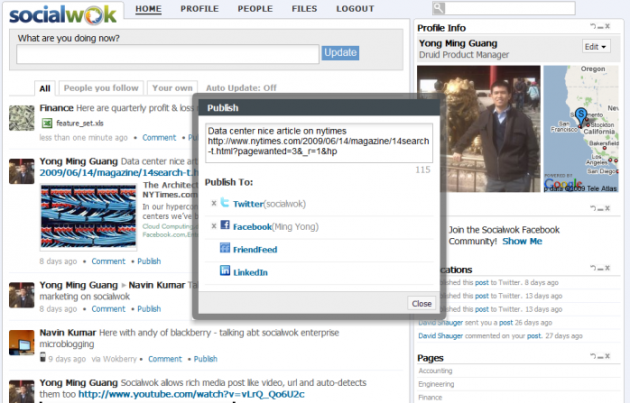Remove Facebook(Ming Yong) from publish targets

[214, 226]
